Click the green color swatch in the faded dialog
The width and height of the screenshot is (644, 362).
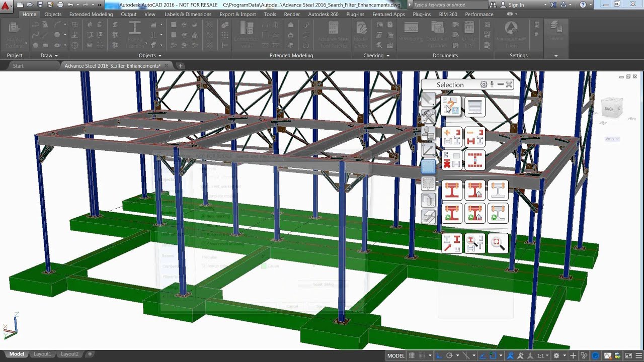[263, 266]
